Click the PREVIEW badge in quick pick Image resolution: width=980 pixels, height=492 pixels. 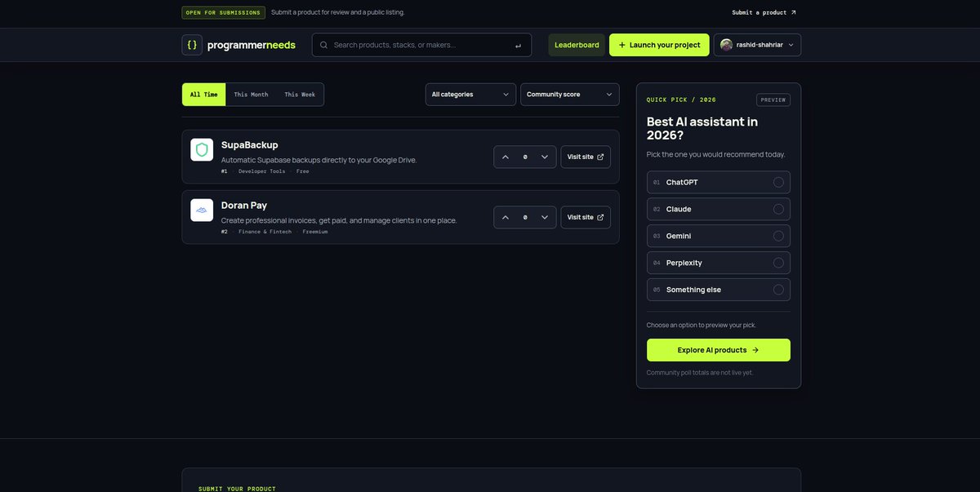tap(773, 100)
